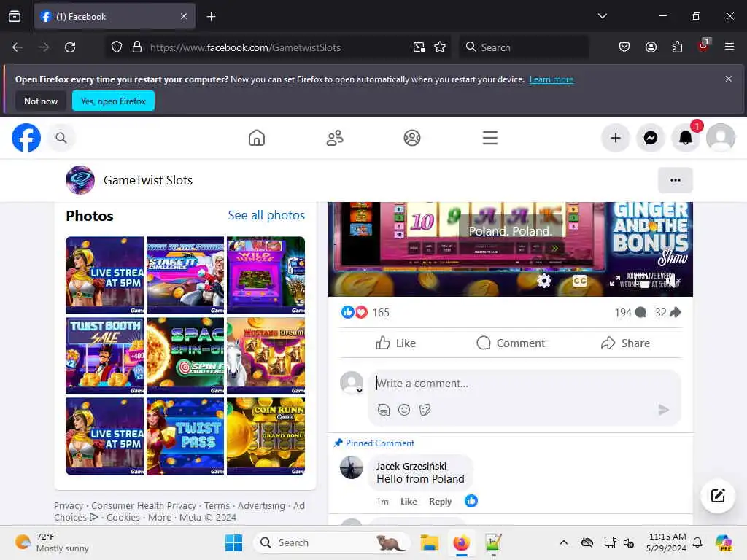
Task: Open Facebook notifications bell
Action: 686,138
